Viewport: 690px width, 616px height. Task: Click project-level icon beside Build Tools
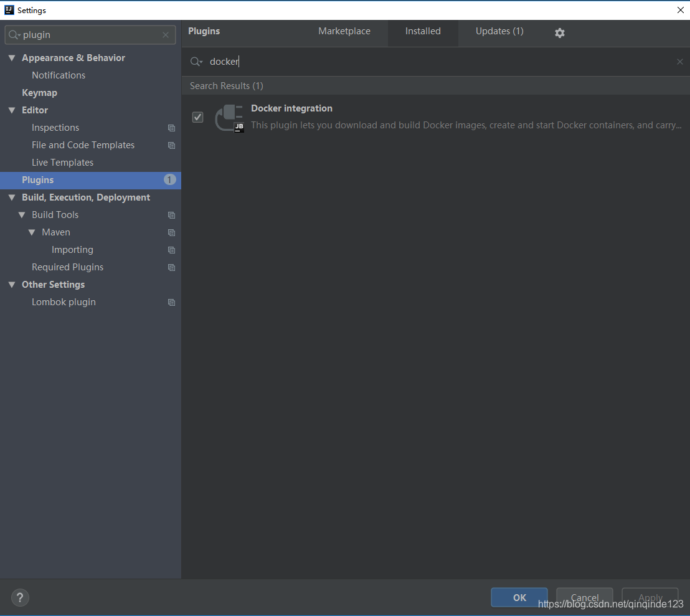tap(172, 215)
